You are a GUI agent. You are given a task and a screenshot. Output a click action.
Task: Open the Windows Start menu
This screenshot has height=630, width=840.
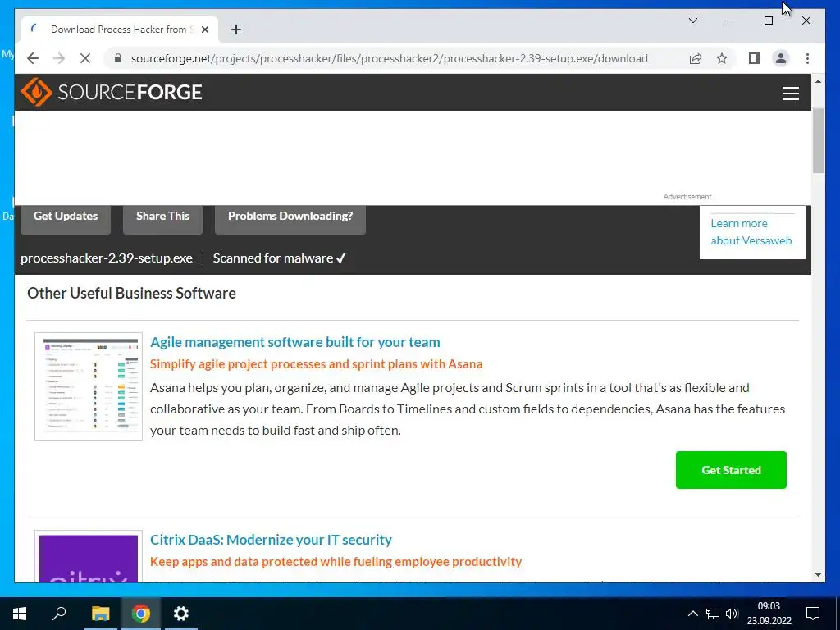tap(20, 614)
